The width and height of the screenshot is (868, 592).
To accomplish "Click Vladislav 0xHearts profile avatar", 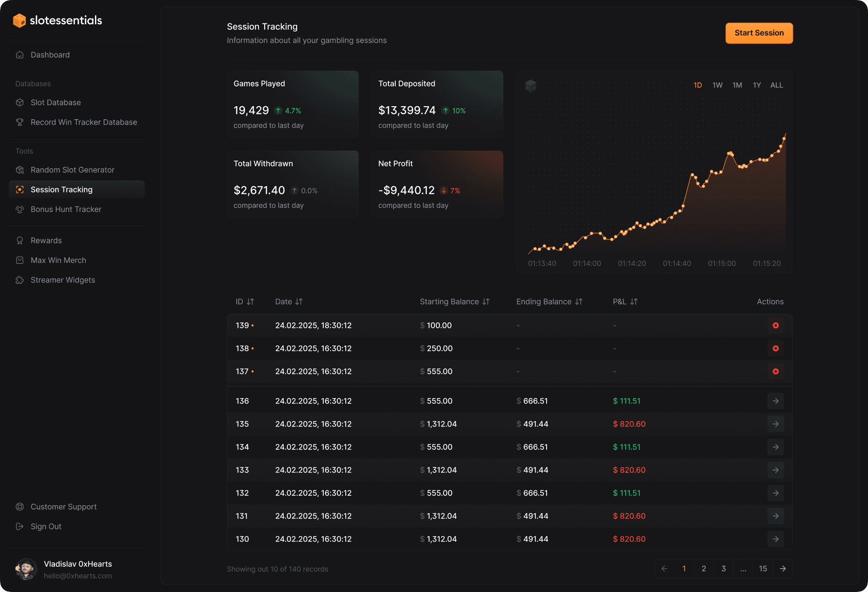I will 26,569.
